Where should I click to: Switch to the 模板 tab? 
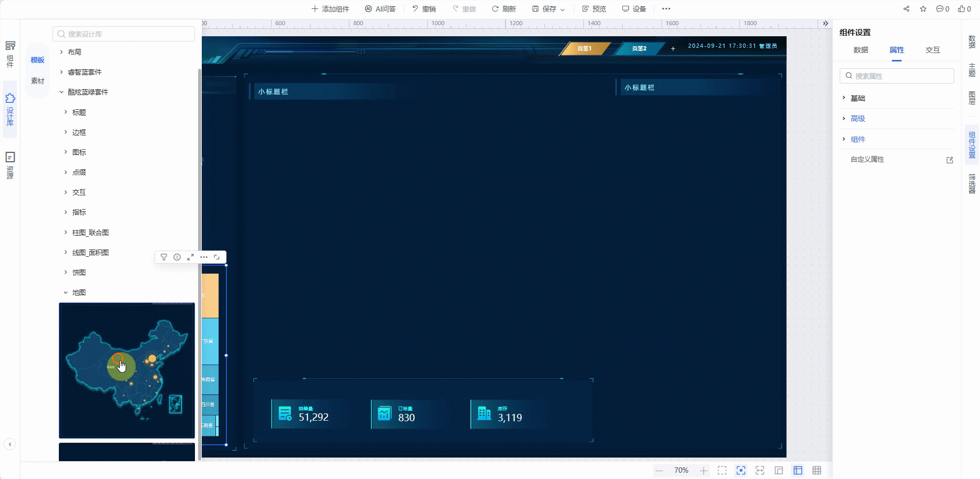37,60
